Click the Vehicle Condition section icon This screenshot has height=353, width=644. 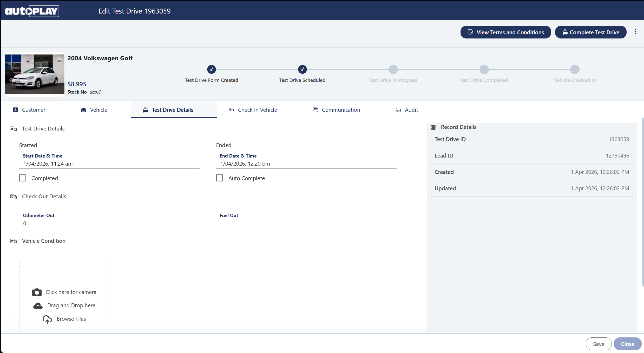tap(13, 241)
